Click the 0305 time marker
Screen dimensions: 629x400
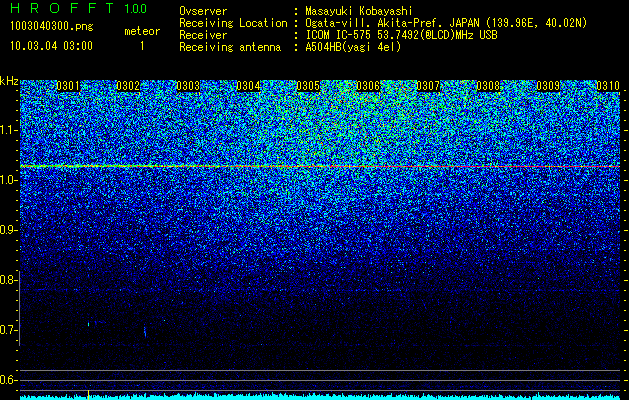308,86
